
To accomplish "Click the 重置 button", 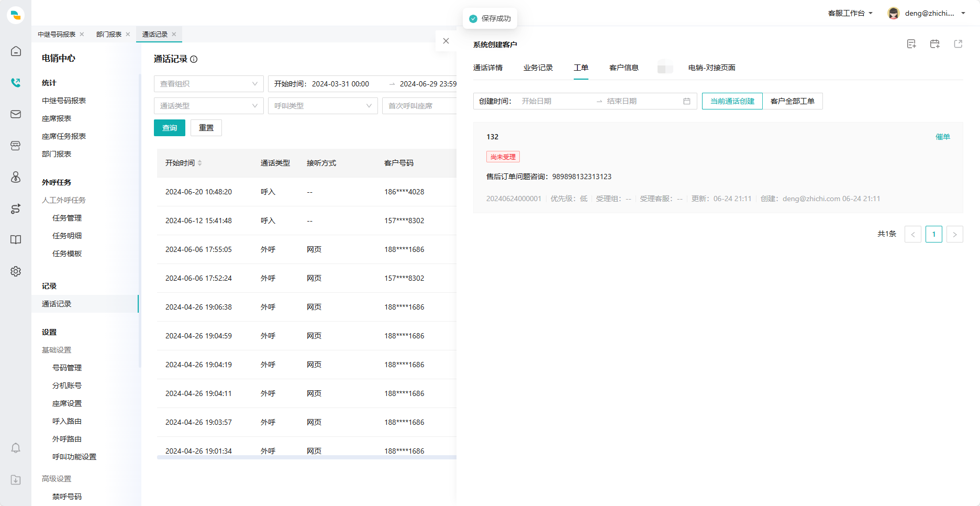I will point(206,128).
